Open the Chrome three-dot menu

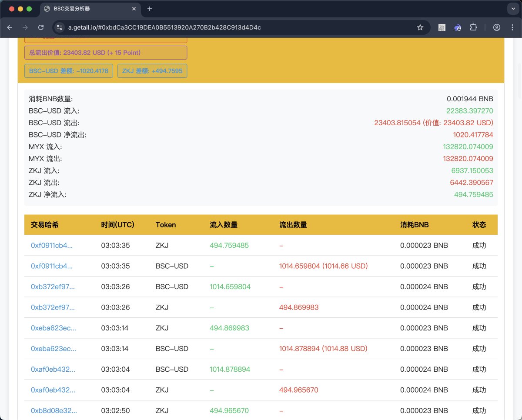coord(512,27)
